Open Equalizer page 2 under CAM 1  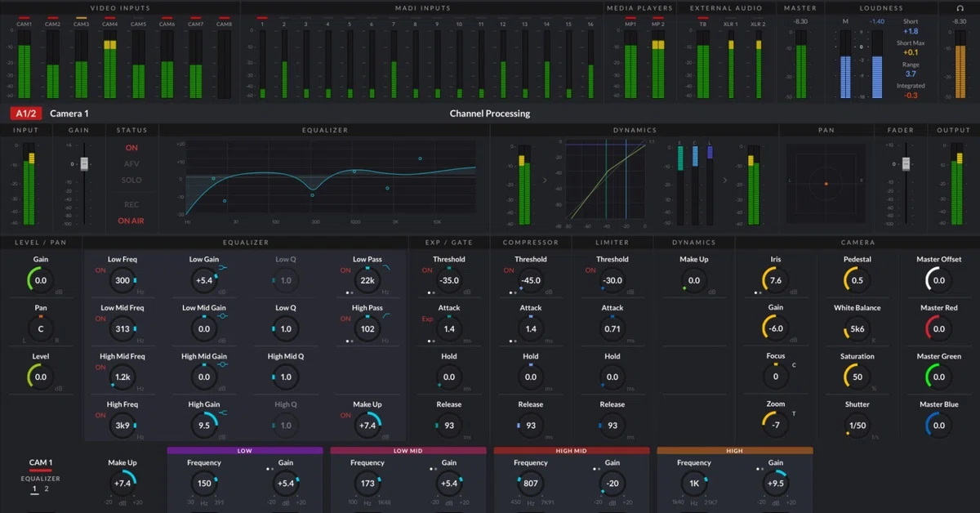[x=47, y=488]
